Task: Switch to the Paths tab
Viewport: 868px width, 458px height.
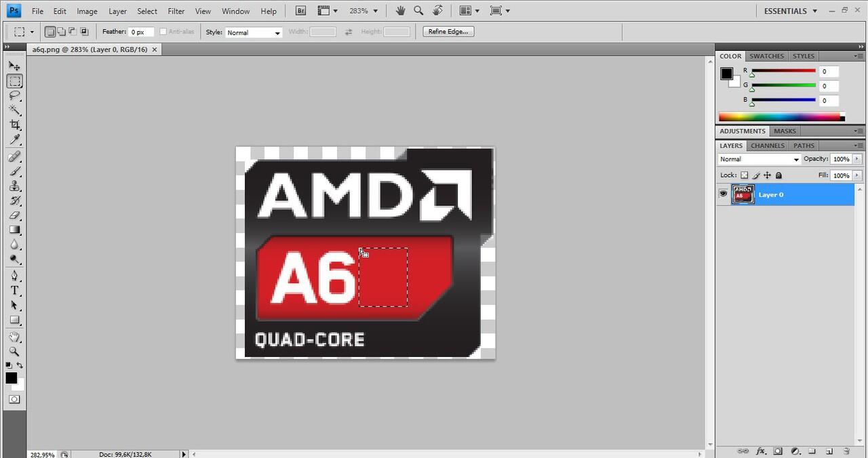Action: 804,146
